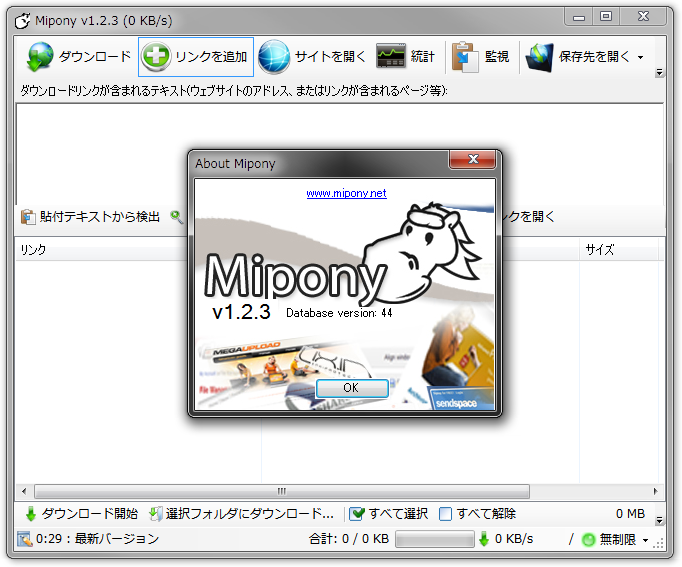Click the 合計: 0 / 0 KB text
682x567 pixels.
349,539
